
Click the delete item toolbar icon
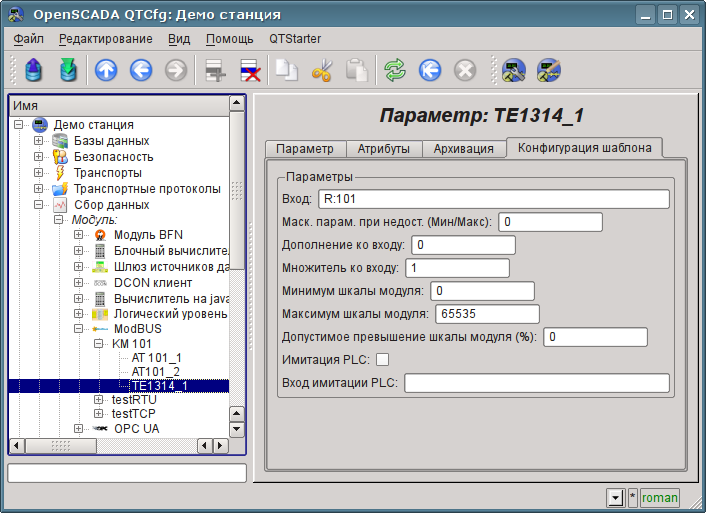pos(249,70)
